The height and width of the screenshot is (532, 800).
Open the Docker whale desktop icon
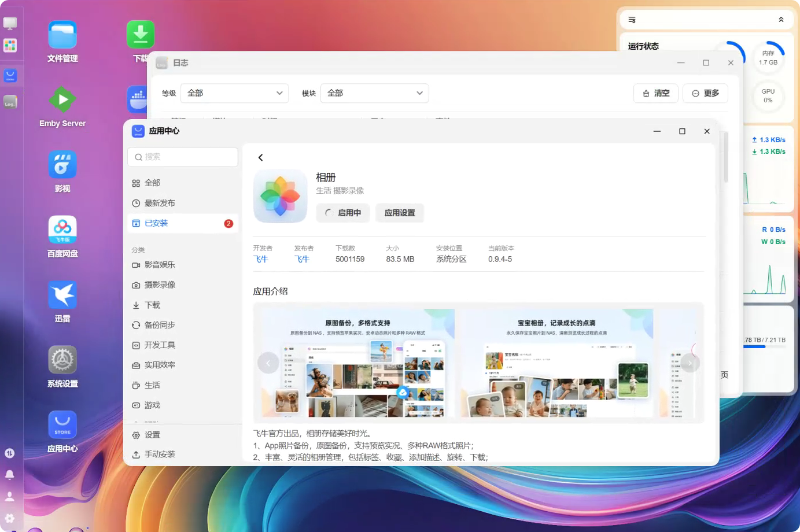137,99
